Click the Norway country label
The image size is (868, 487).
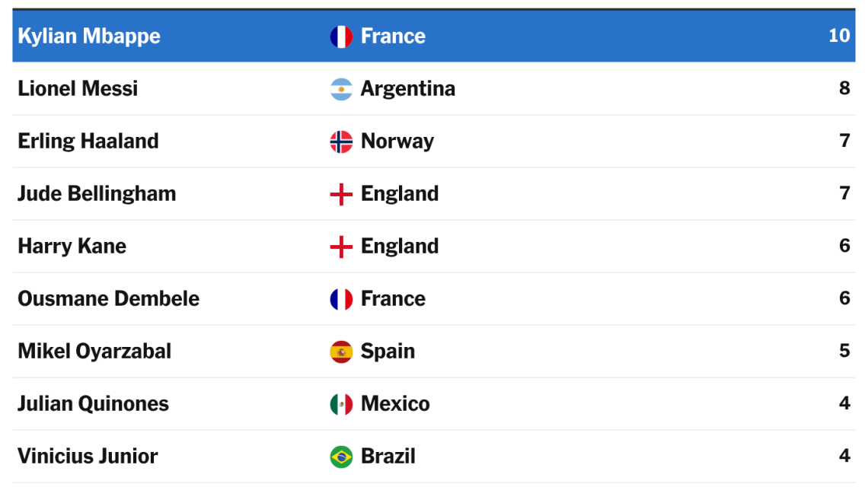[397, 142]
